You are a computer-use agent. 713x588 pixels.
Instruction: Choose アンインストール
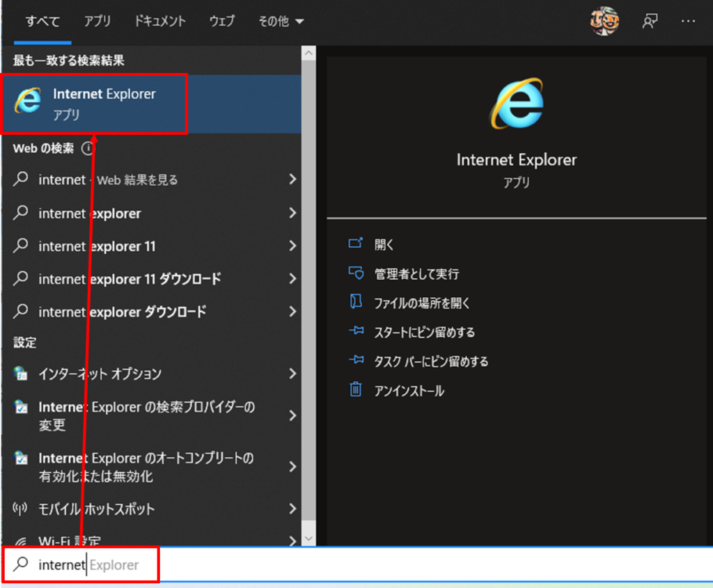409,391
